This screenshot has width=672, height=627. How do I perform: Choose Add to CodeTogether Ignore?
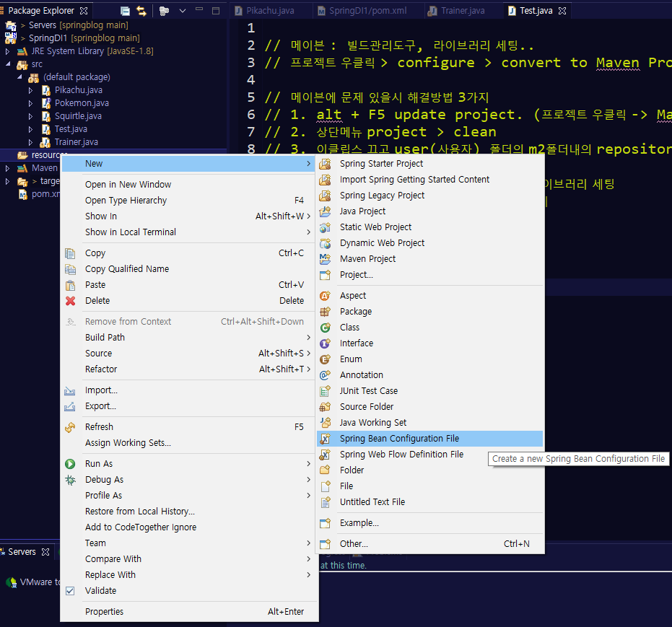click(141, 527)
